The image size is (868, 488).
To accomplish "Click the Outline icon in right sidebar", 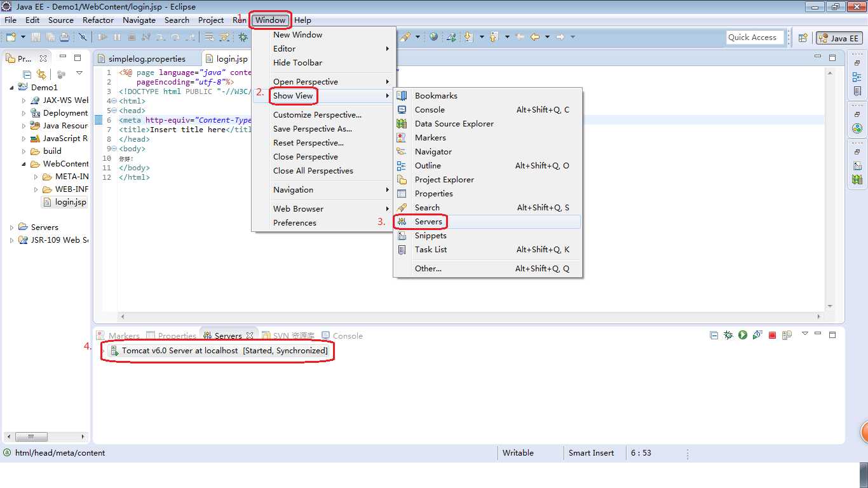I will [857, 77].
